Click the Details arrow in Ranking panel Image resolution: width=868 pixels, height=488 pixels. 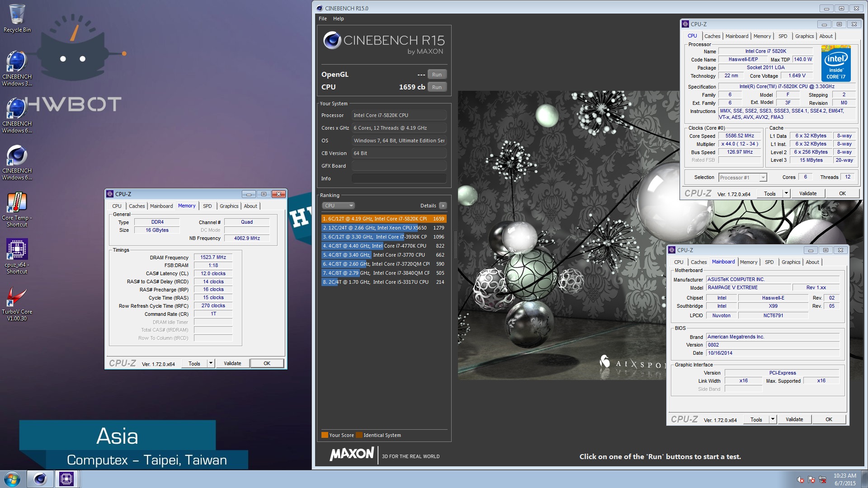coord(443,206)
